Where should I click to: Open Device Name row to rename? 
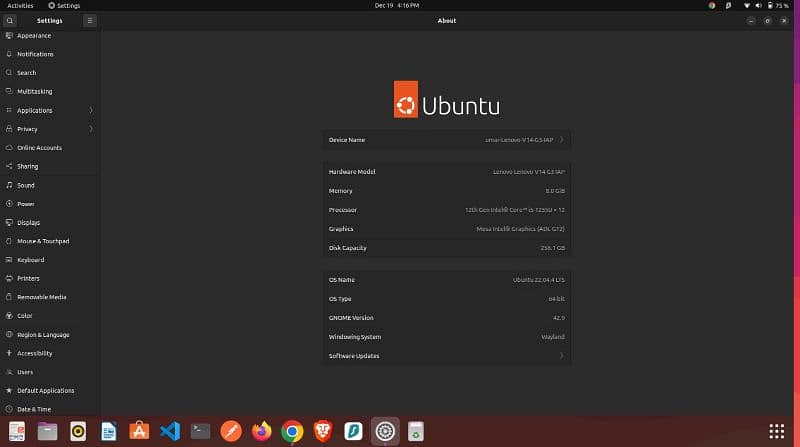(447, 140)
